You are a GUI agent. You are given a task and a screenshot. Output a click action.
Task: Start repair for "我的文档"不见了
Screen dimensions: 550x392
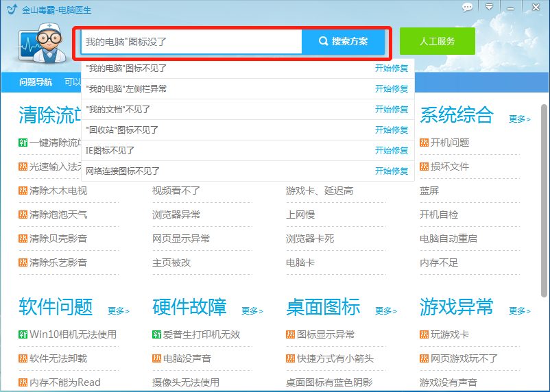coord(392,110)
